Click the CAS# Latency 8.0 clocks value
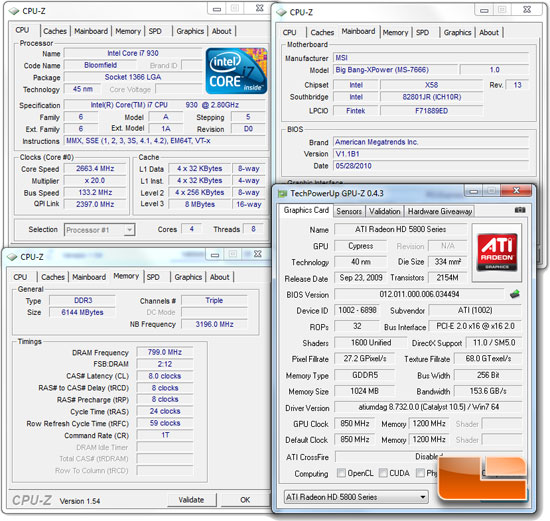 coord(165,376)
